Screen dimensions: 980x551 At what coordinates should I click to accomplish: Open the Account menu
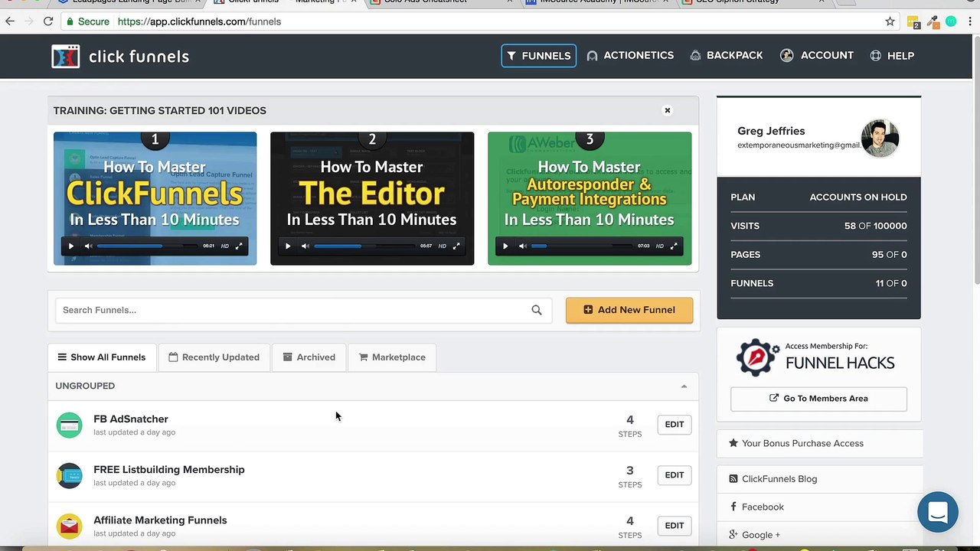pyautogui.click(x=817, y=55)
